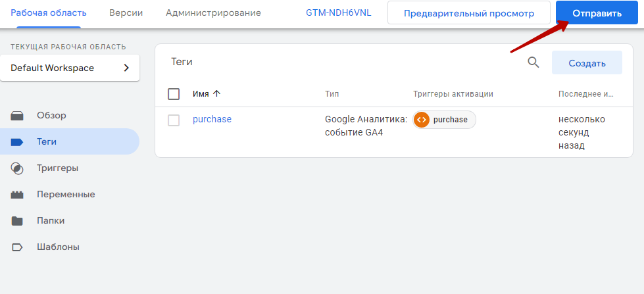Sort by Имя column arrow
The image size is (644, 294).
click(216, 93)
